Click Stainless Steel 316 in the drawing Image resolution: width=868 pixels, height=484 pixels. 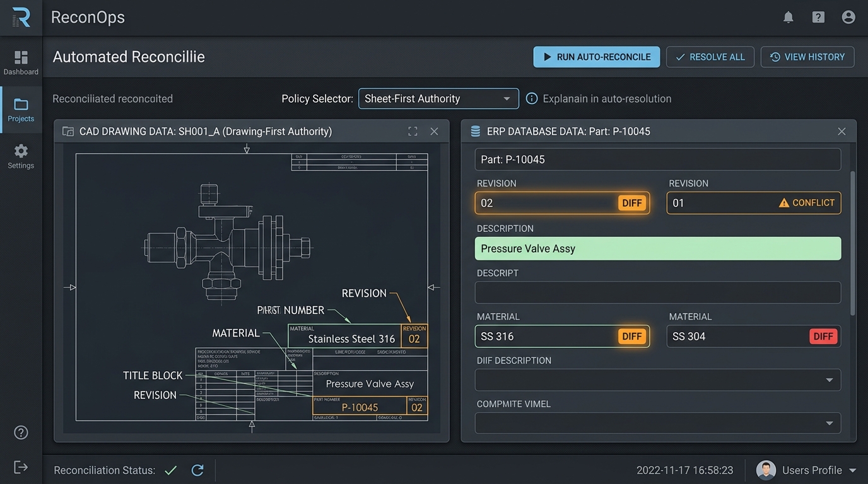(351, 339)
